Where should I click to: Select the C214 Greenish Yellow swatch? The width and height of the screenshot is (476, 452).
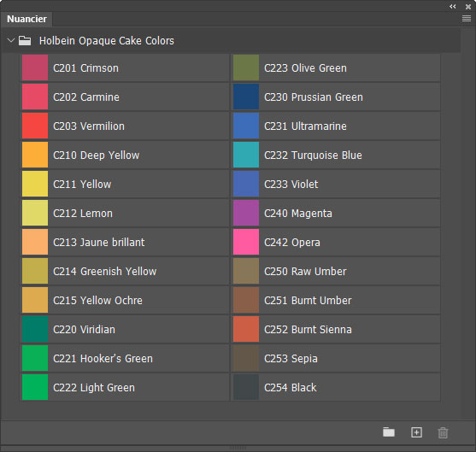[35, 271]
